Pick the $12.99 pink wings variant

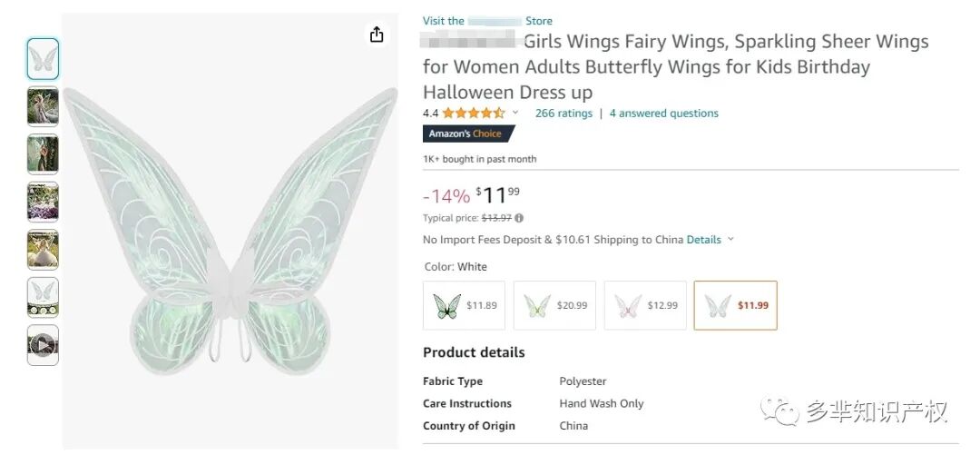644,305
